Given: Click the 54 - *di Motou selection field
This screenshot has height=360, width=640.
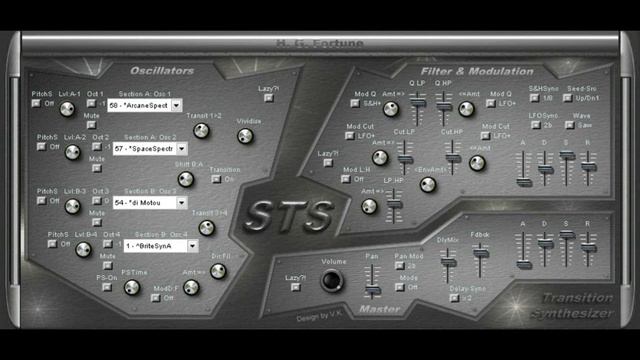Looking at the screenshot, I should point(150,203).
